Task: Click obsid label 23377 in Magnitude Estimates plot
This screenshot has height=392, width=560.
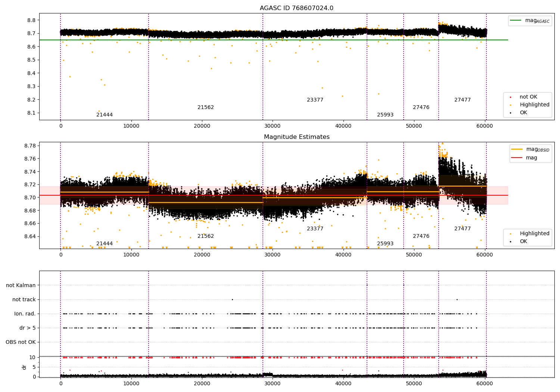Action: pos(315,229)
